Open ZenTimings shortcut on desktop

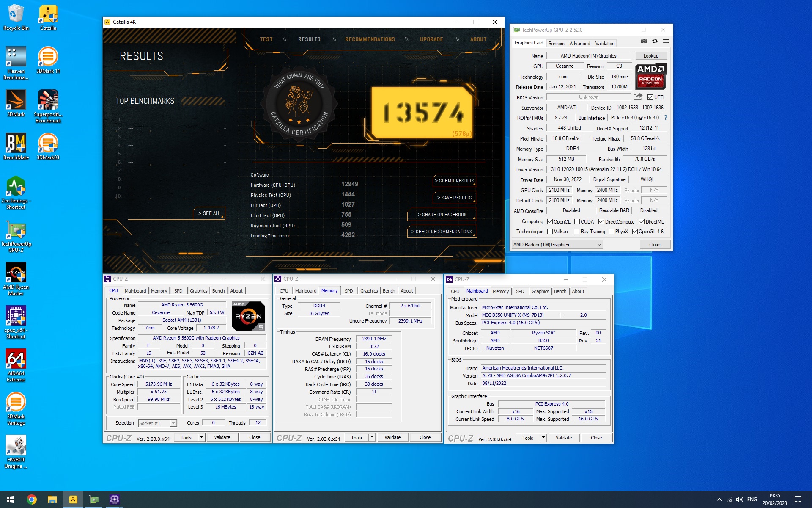16,193
